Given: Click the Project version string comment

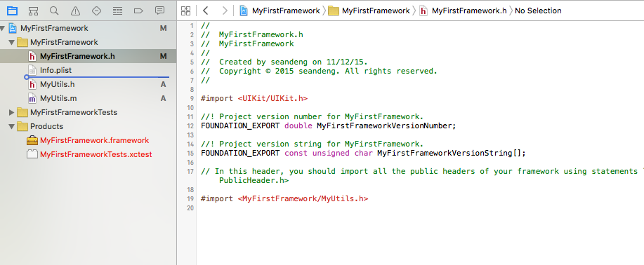Looking at the screenshot, I should pos(312,144).
